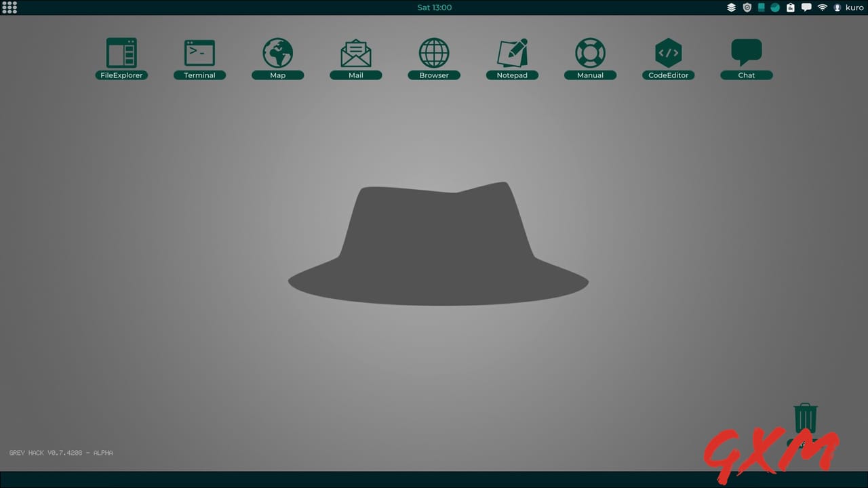Screen dimensions: 868x488
Task: Launch the CodeEditor
Action: point(668,51)
